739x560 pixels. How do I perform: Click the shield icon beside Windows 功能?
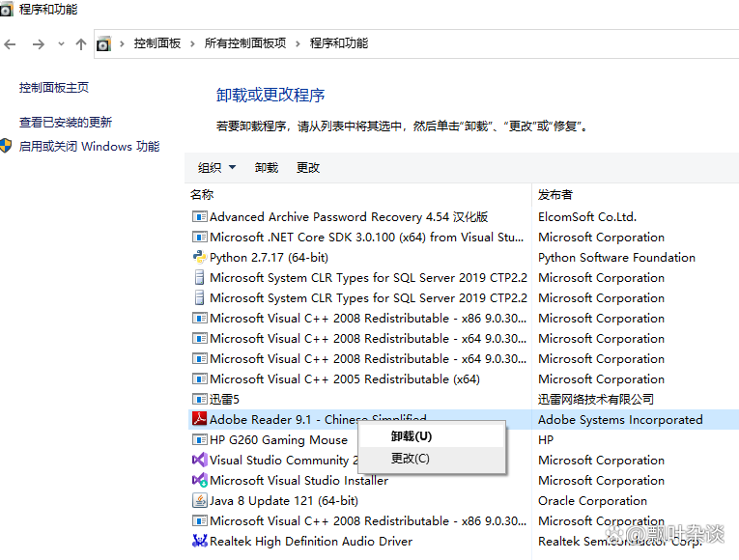pos(6,146)
